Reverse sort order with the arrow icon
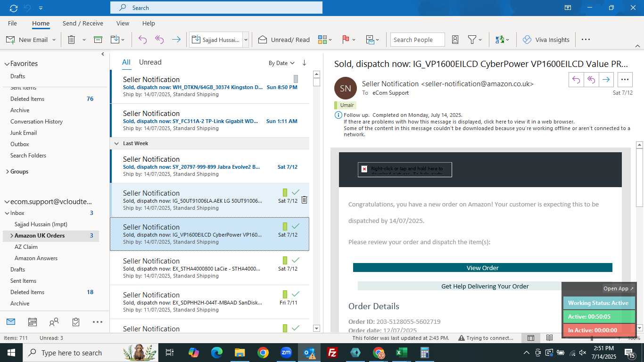 (x=304, y=63)
